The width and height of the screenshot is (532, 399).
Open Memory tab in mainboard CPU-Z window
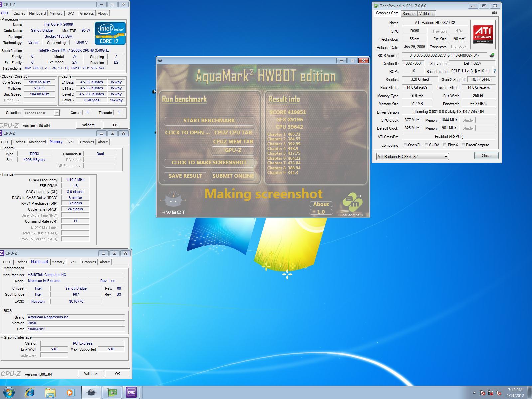(x=58, y=262)
